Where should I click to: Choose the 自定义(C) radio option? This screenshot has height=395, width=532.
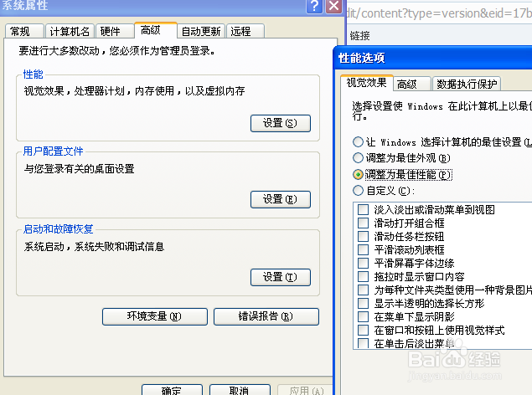point(358,191)
